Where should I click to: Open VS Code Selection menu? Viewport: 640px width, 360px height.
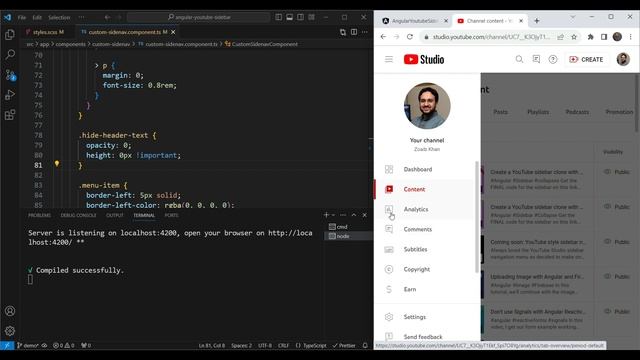point(59,18)
